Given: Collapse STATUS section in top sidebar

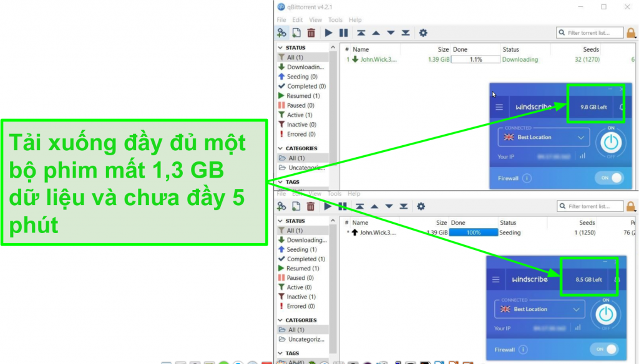Looking at the screenshot, I should point(280,47).
